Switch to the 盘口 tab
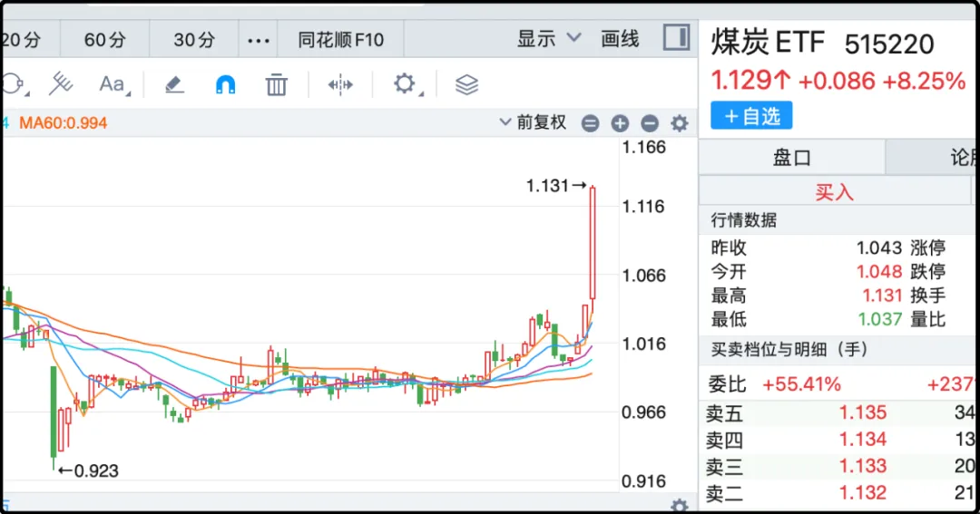 [791, 158]
